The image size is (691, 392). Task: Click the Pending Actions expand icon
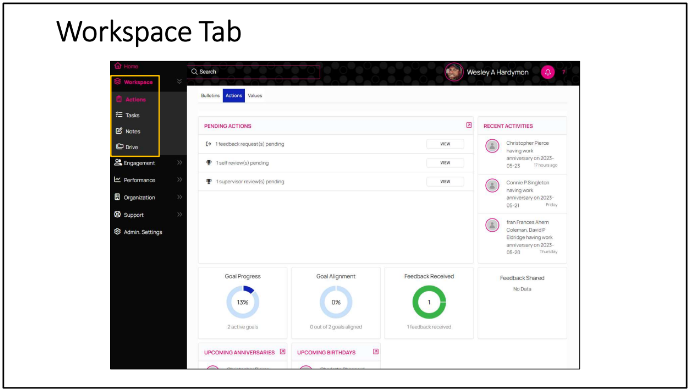click(x=469, y=126)
